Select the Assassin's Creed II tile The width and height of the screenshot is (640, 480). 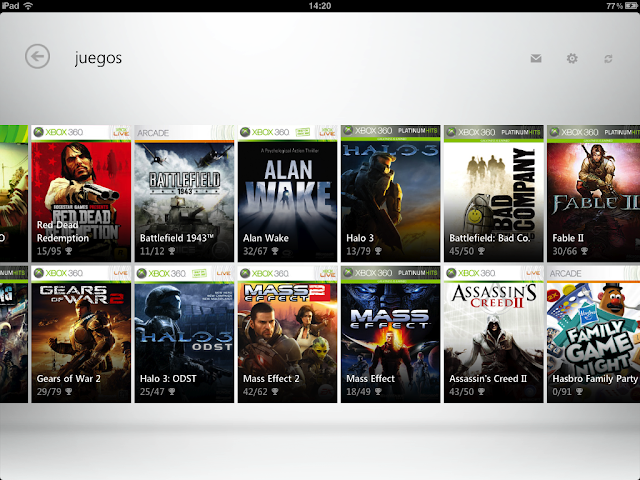click(494, 335)
